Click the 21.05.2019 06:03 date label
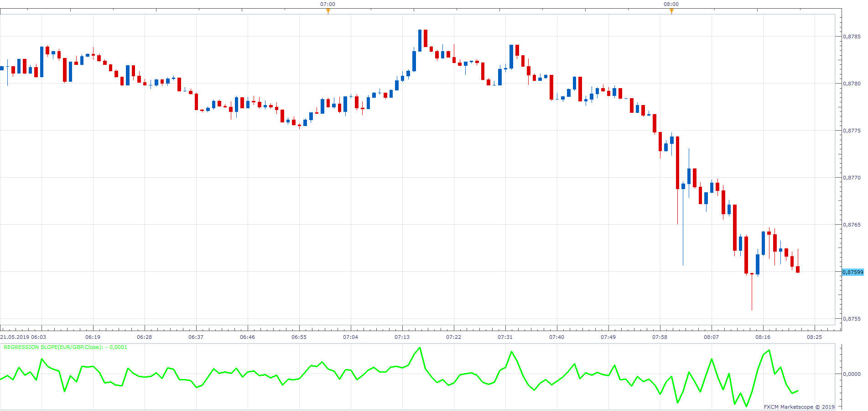Screen dimensions: 868x411 [23, 337]
